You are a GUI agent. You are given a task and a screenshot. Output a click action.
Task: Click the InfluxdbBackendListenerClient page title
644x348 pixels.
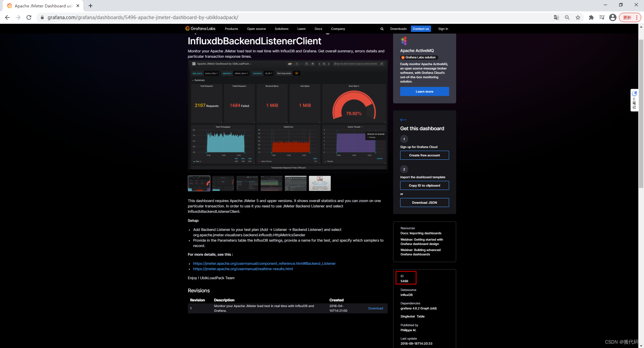[254, 41]
